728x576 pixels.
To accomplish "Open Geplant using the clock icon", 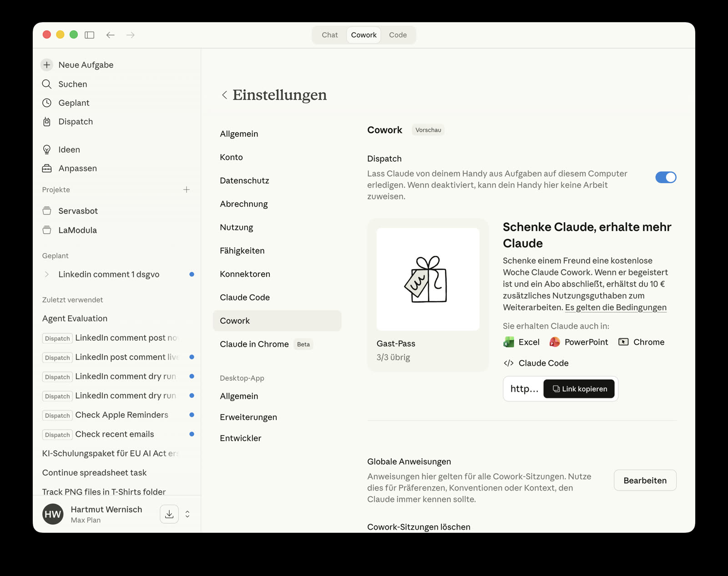I will point(47,103).
